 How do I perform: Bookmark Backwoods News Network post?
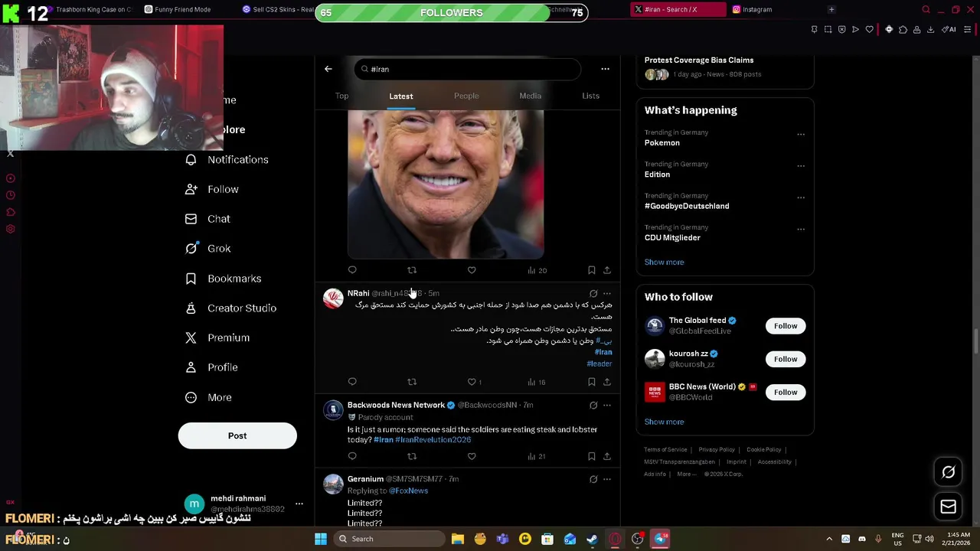(591, 456)
